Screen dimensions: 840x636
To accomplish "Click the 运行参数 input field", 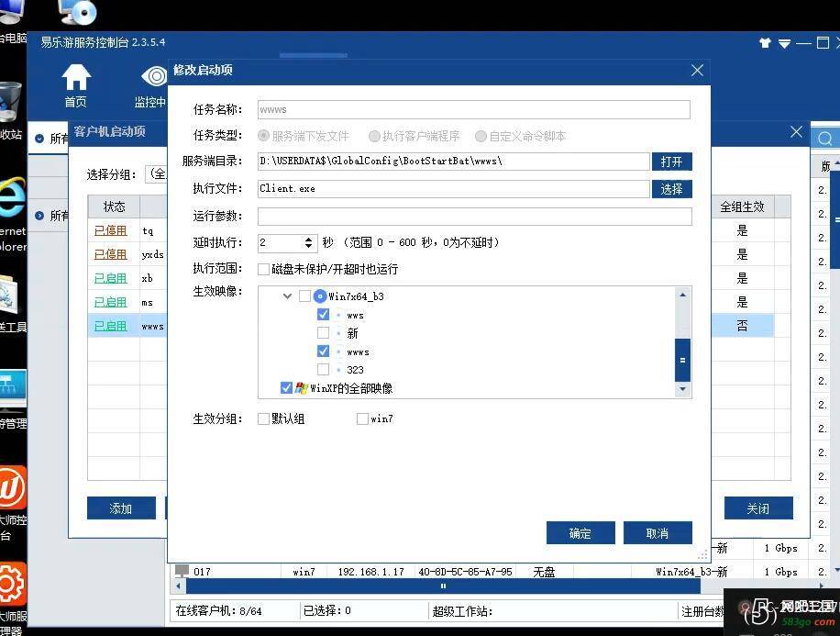I will pyautogui.click(x=475, y=216).
